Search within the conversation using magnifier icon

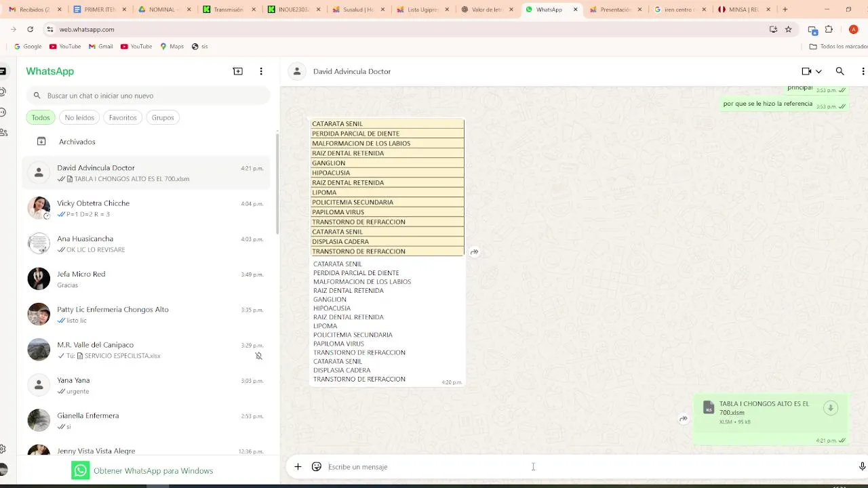point(840,71)
